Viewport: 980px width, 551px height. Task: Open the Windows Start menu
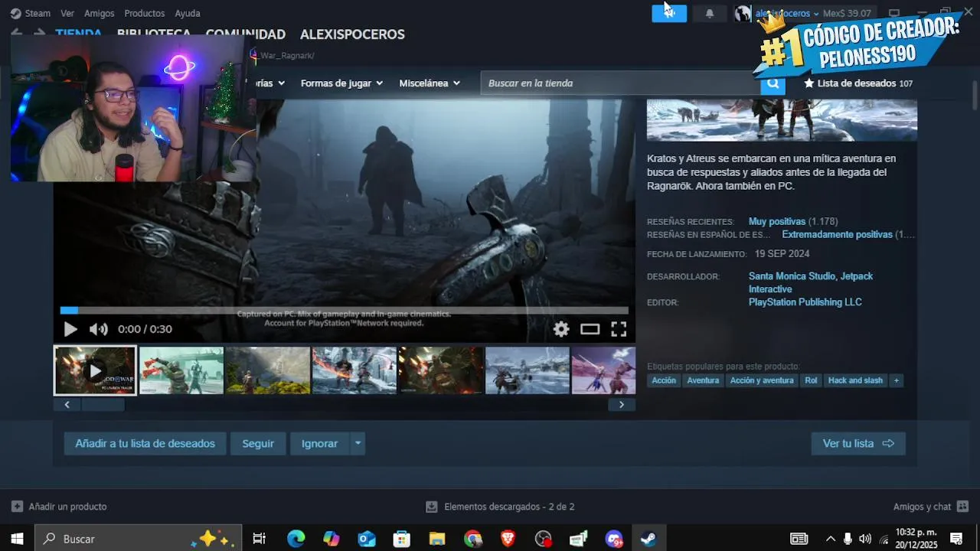17,539
